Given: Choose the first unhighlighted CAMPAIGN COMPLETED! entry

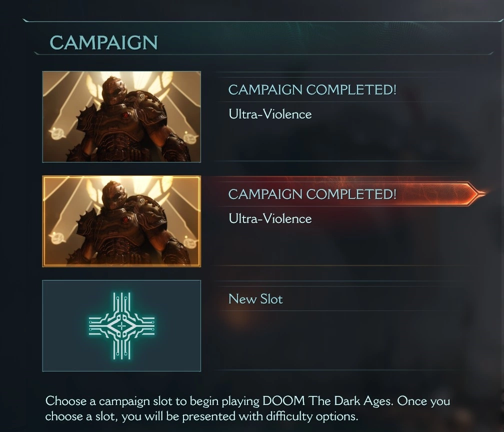Looking at the screenshot, I should point(312,89).
